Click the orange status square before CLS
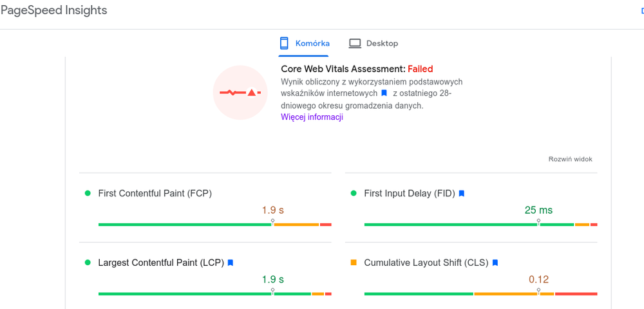The width and height of the screenshot is (644, 309). pos(353,263)
